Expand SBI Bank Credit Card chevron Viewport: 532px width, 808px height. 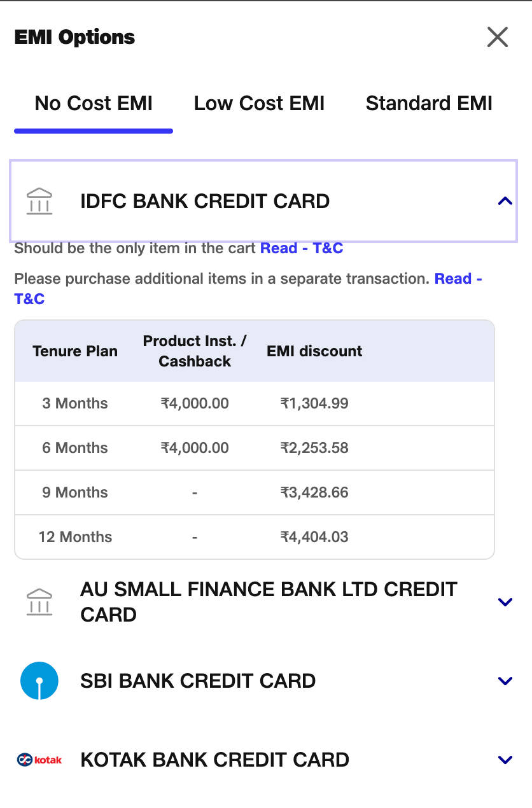[x=505, y=681]
